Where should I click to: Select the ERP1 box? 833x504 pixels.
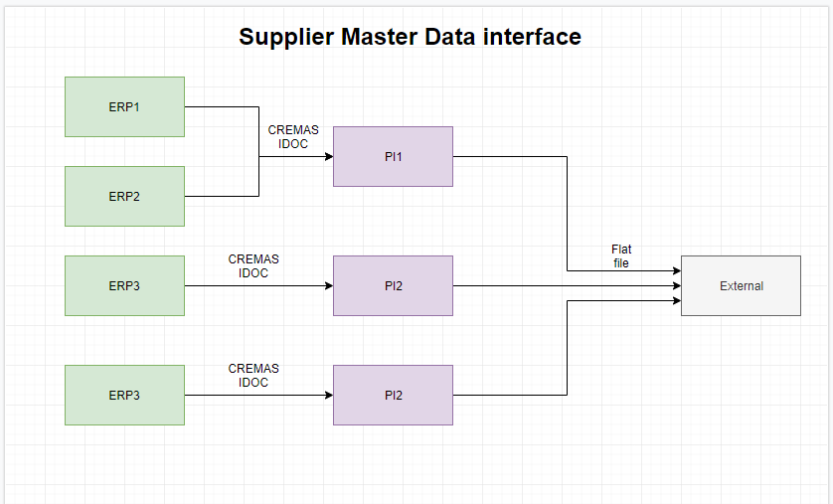(124, 106)
